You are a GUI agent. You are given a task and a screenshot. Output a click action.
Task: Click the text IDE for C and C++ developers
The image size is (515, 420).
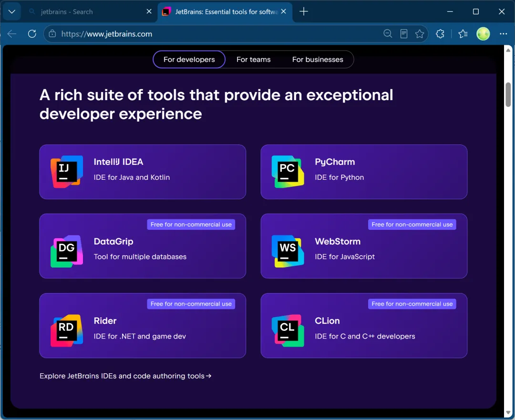coord(365,336)
